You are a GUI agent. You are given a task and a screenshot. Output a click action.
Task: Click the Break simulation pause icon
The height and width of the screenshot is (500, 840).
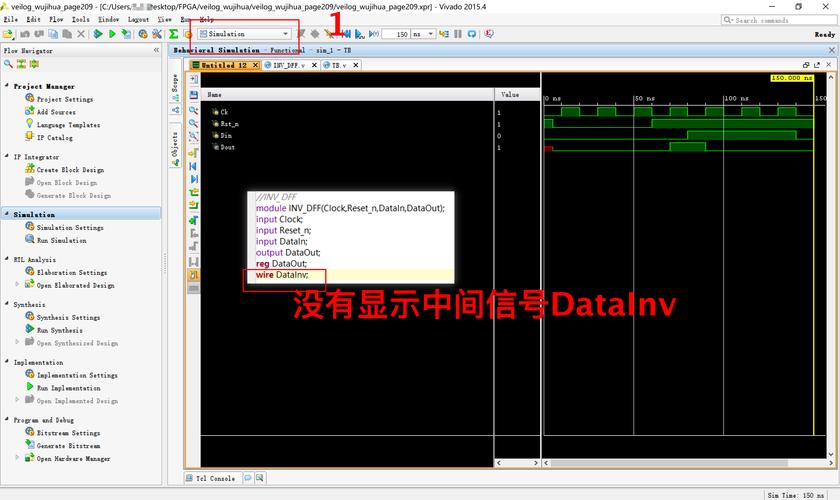tap(458, 34)
